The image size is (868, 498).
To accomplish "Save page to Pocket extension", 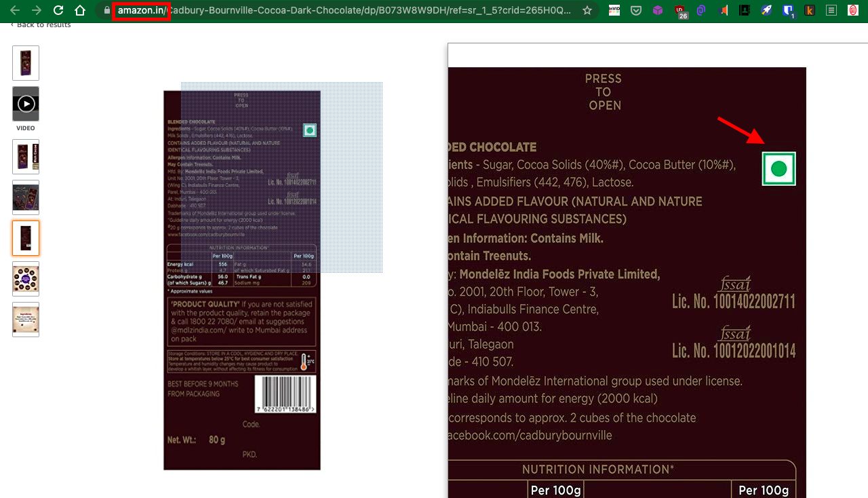I will [636, 10].
